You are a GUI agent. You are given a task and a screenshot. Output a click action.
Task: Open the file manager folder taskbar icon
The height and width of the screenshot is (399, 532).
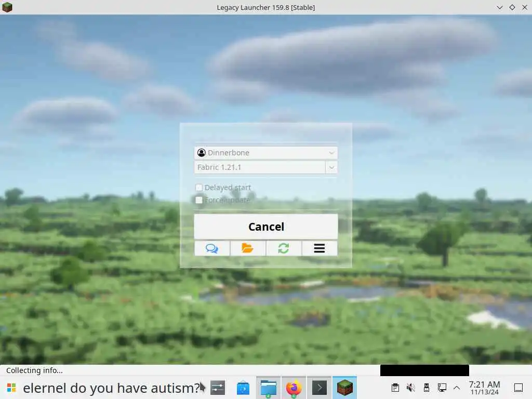(x=269, y=388)
